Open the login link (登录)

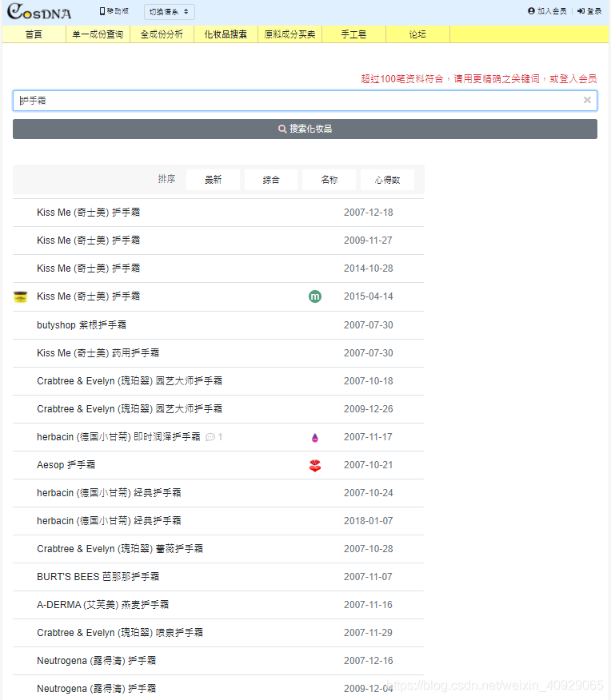tap(589, 11)
